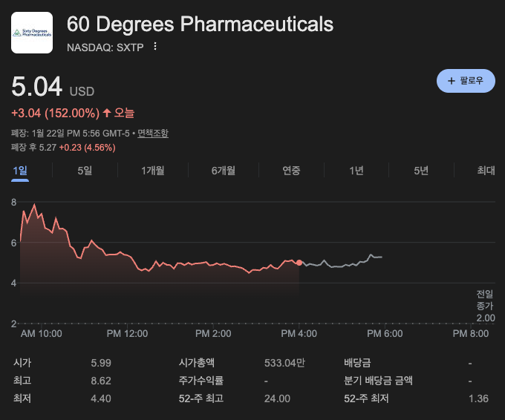Open the 면책조항 disclaimer link

[153, 134]
